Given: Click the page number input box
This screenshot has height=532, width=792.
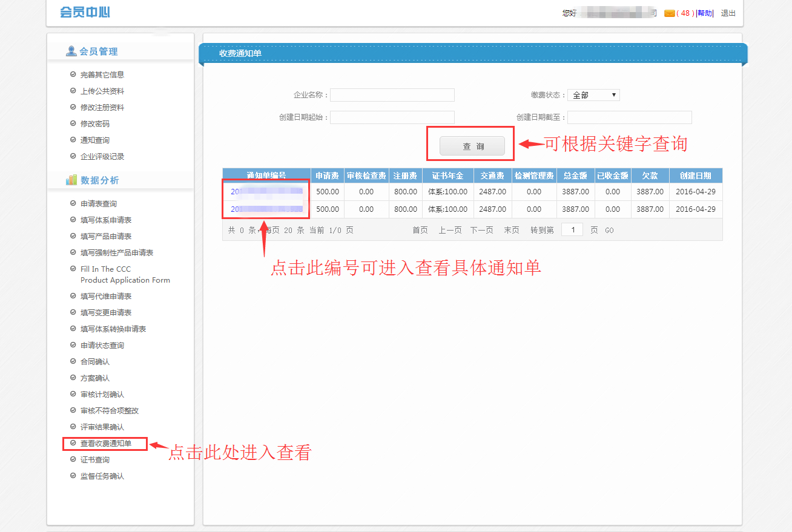Looking at the screenshot, I should [x=572, y=230].
